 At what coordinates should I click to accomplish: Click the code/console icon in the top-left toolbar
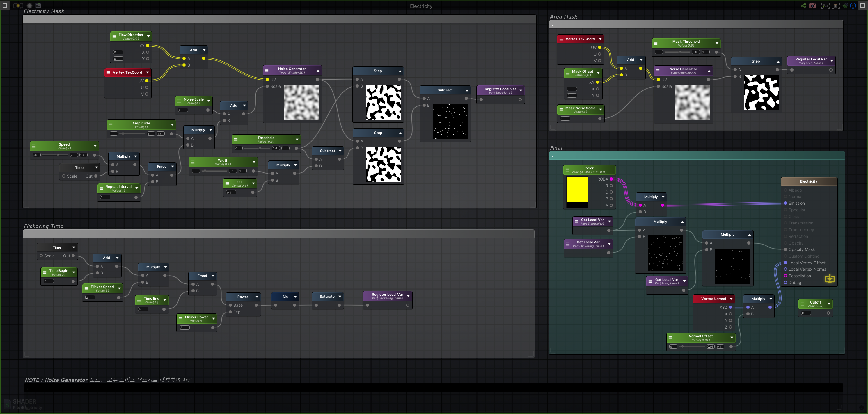pyautogui.click(x=38, y=6)
